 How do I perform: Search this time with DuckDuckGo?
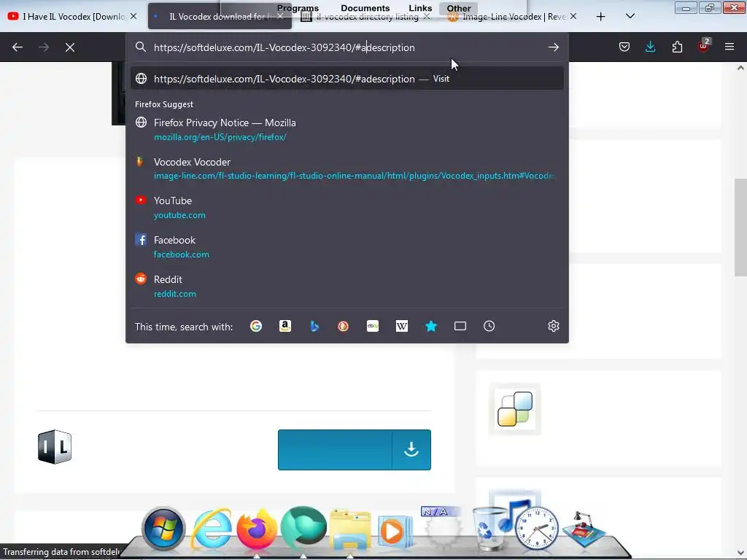click(x=343, y=326)
